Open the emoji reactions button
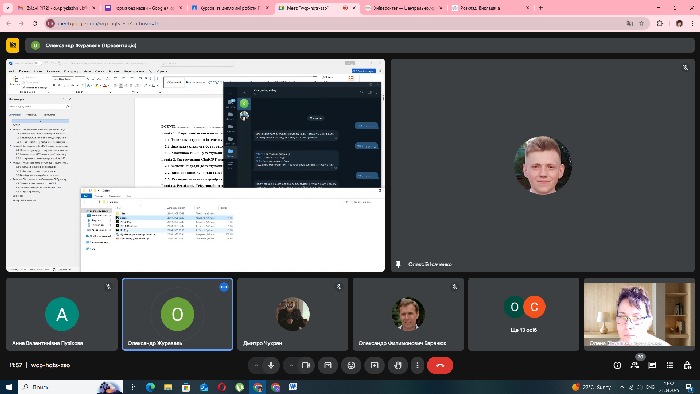This screenshot has width=700, height=394. (351, 365)
